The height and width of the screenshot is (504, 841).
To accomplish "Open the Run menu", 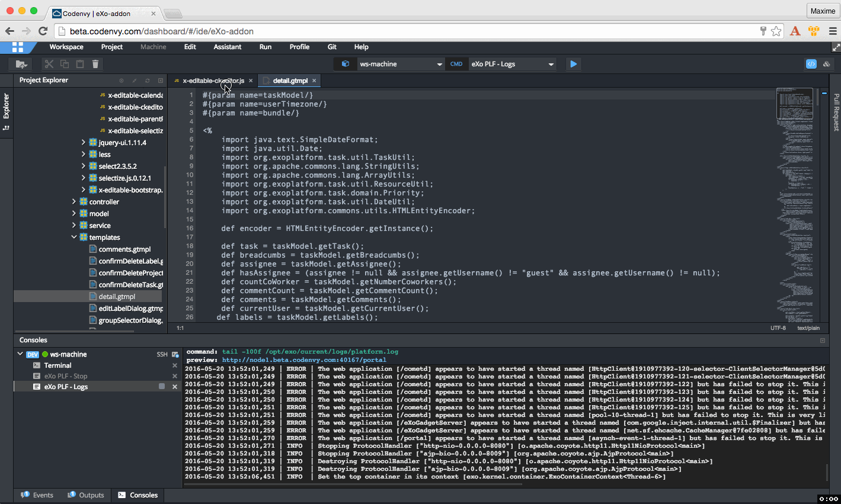I will (266, 47).
